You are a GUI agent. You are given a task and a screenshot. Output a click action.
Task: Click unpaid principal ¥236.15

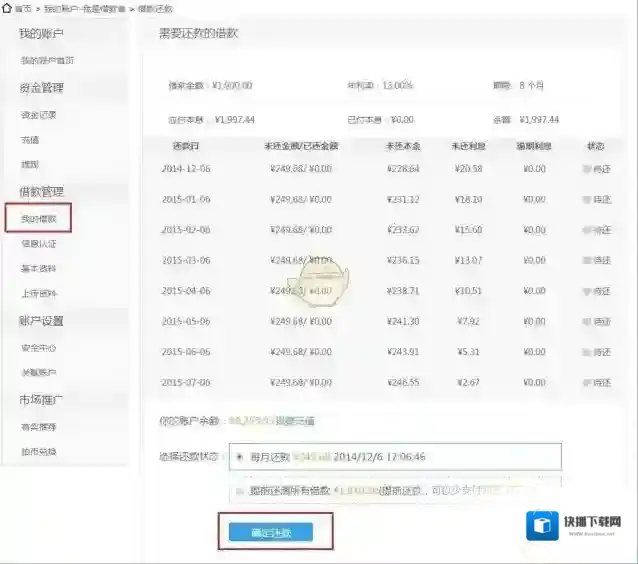pyautogui.click(x=403, y=260)
